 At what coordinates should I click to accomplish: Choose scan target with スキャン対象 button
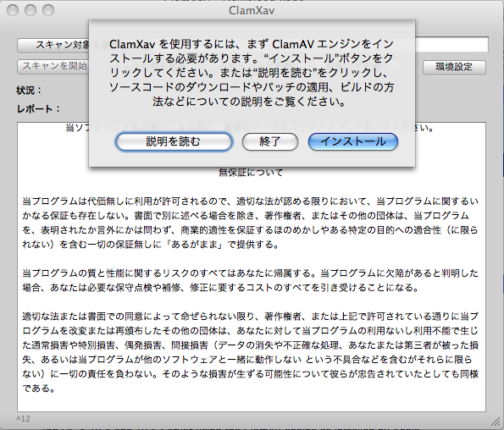(53, 45)
